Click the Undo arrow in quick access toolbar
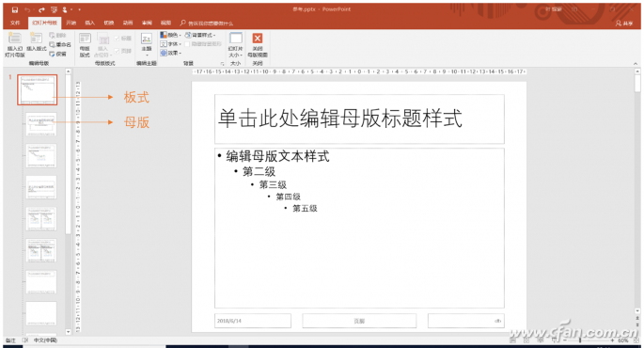This screenshot has width=644, height=348. point(27,9)
